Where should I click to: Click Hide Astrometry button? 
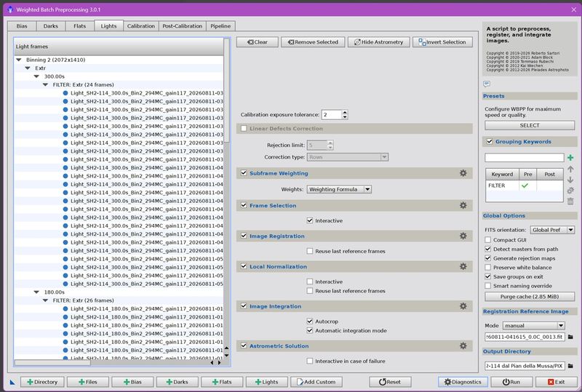point(378,42)
